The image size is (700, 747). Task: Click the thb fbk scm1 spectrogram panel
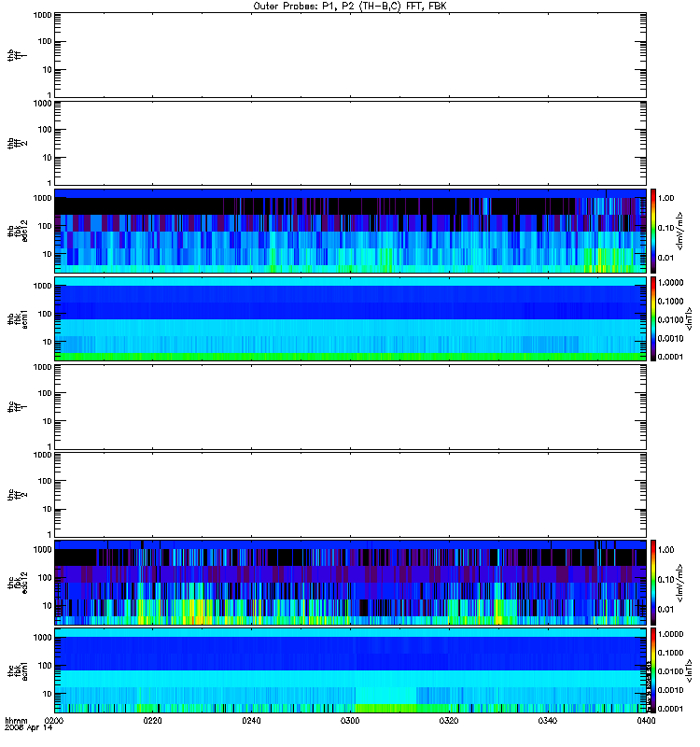350,318
